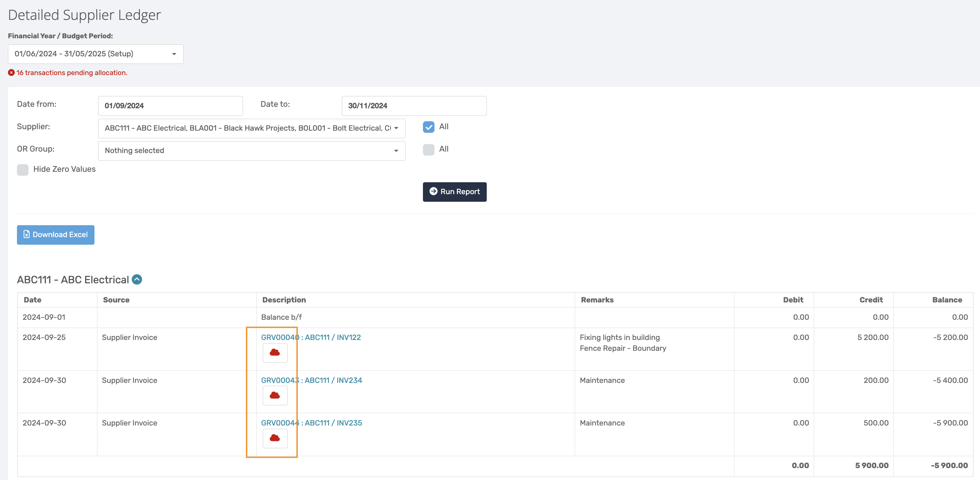
Task: Uncheck the Supplier All checkbox
Action: coord(428,127)
